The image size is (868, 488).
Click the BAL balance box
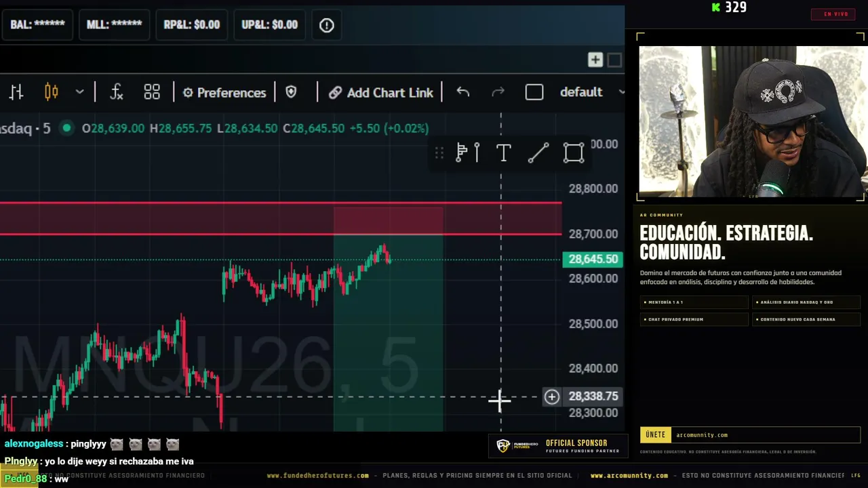[x=37, y=25]
